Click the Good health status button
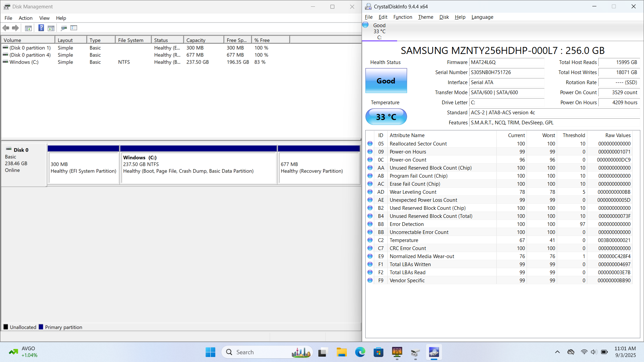 point(386,81)
